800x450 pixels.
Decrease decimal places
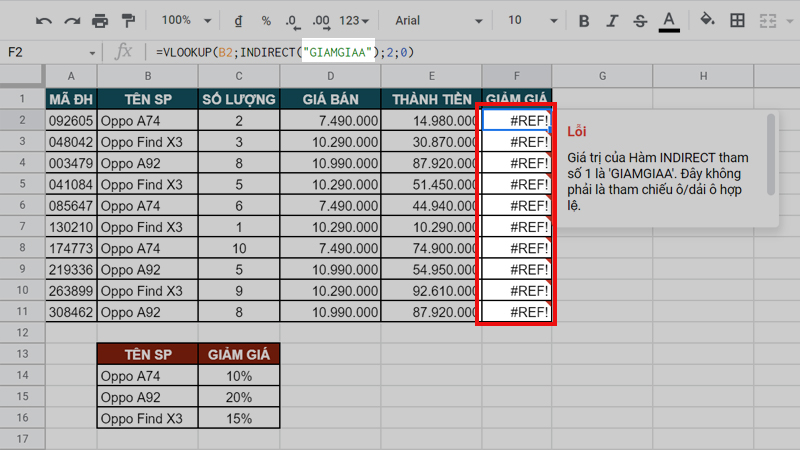pyautogui.click(x=292, y=21)
